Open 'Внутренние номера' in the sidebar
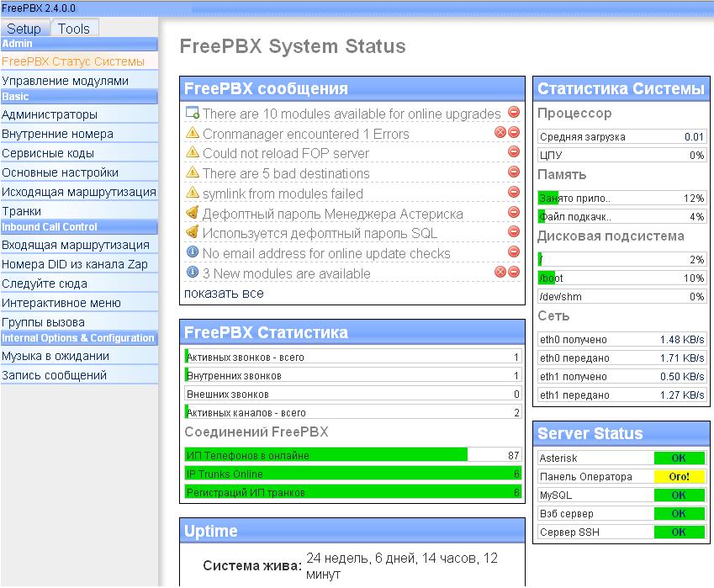The width and height of the screenshot is (714, 588). pyautogui.click(x=79, y=134)
